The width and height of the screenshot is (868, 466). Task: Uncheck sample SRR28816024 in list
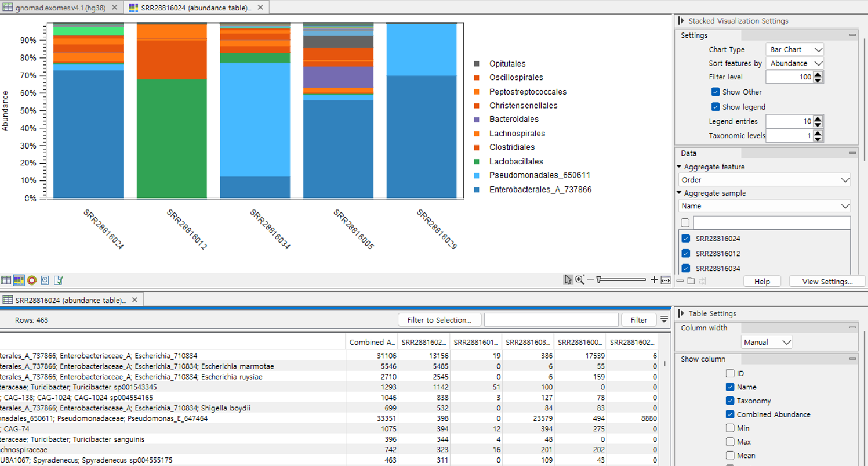[x=686, y=238]
